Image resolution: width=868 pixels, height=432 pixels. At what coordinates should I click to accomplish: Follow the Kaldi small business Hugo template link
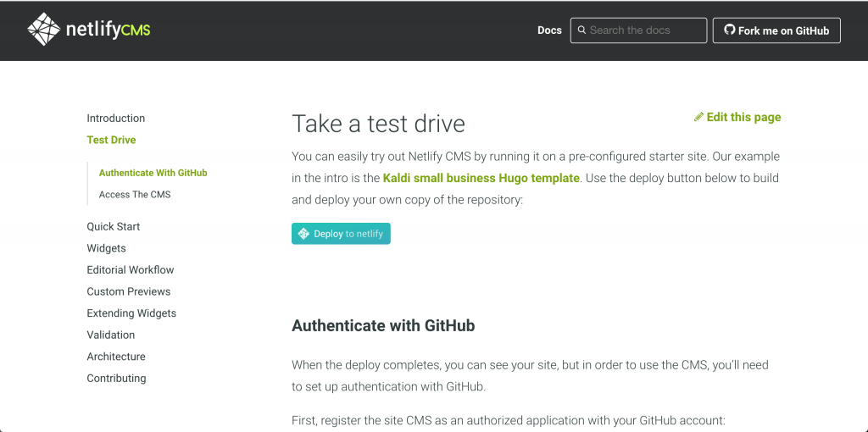[481, 178]
